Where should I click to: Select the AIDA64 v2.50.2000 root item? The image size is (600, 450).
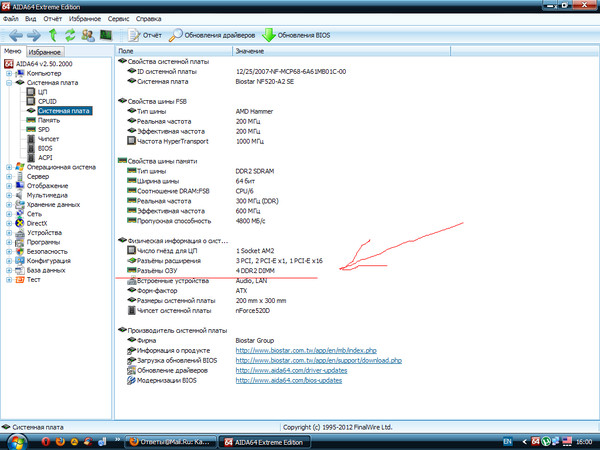coord(44,64)
